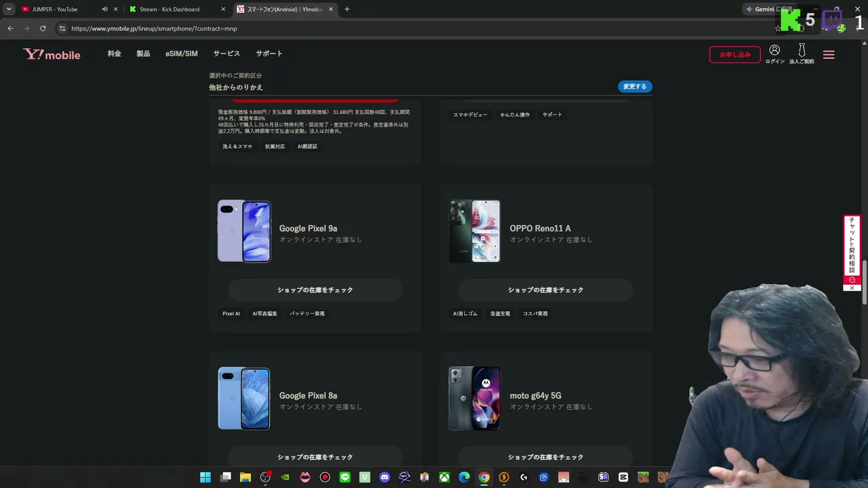Open the eSIM/SIM menu

pos(182,54)
